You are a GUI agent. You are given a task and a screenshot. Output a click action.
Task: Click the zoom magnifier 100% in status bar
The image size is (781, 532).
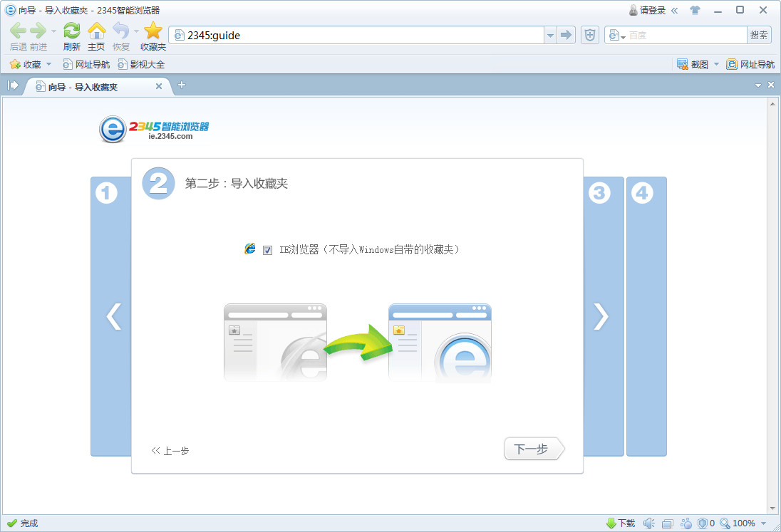point(737,523)
